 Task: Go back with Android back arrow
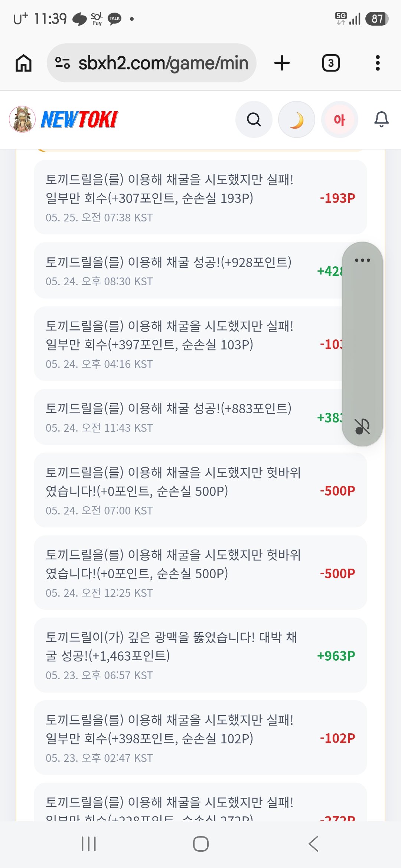313,844
